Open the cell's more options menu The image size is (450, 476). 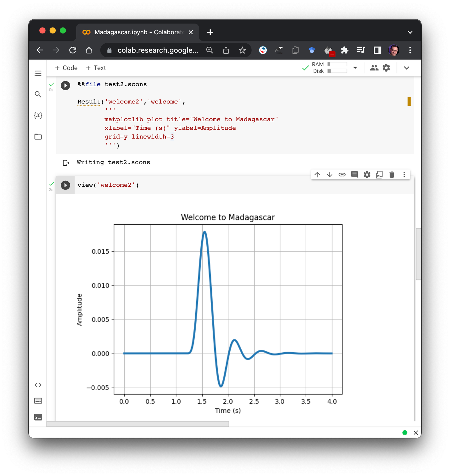(x=404, y=175)
